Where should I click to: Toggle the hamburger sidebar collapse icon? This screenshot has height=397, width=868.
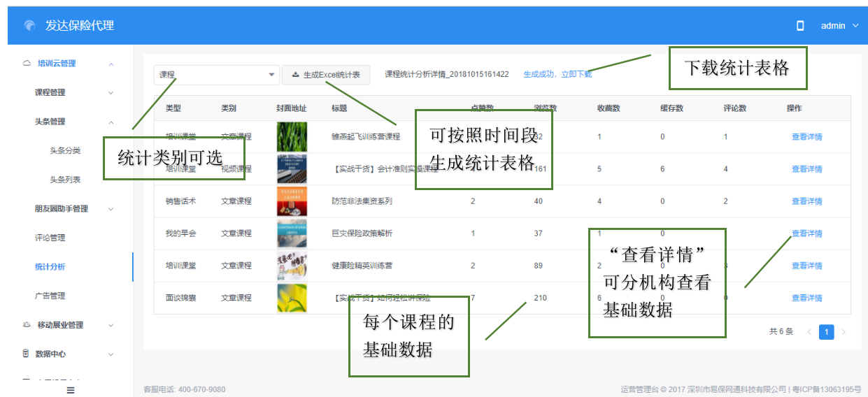click(70, 390)
